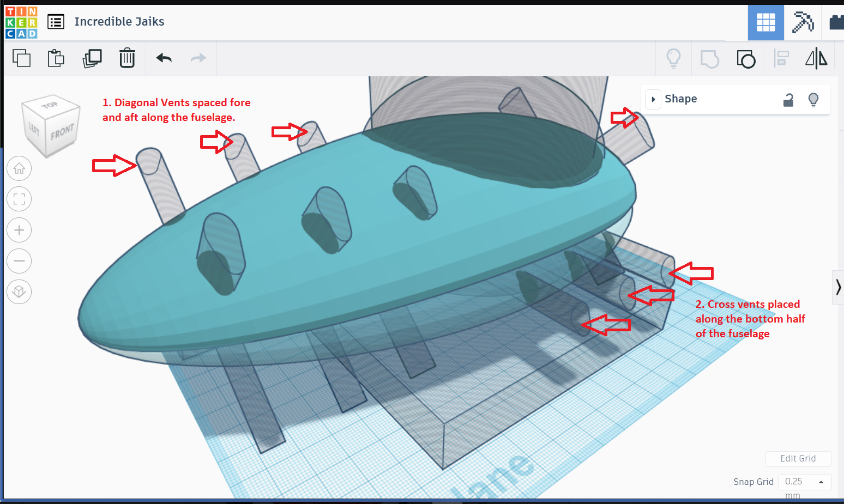This screenshot has width=844, height=504.
Task: Zoom in with plus button
Action: (19, 230)
